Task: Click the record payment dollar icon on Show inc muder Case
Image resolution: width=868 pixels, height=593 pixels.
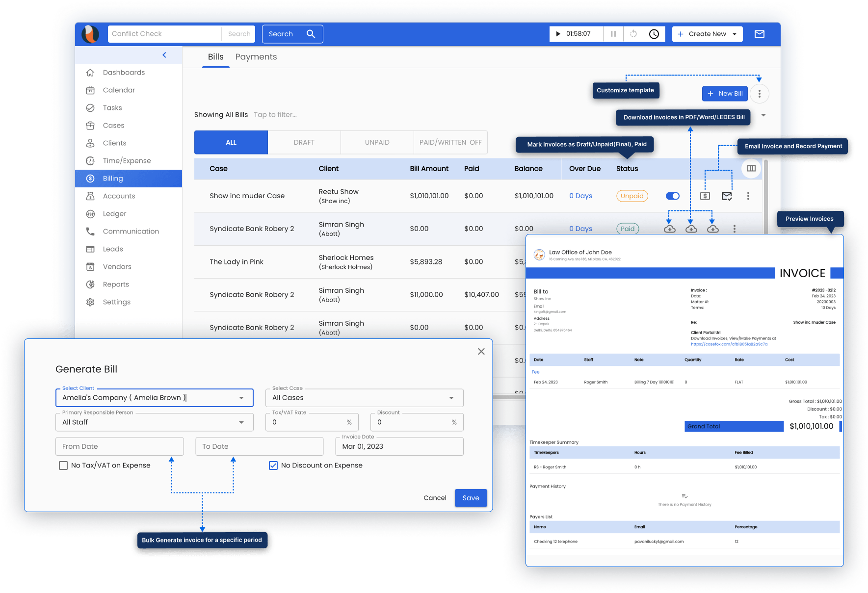Action: pos(705,196)
